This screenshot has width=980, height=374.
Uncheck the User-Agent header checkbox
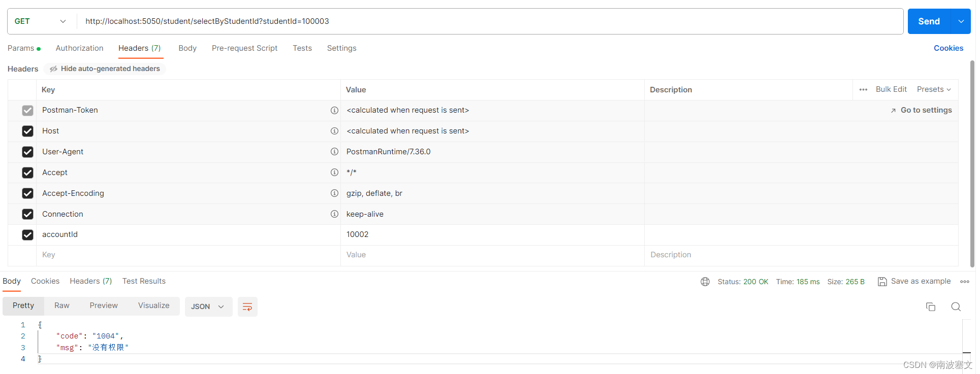tap(27, 152)
